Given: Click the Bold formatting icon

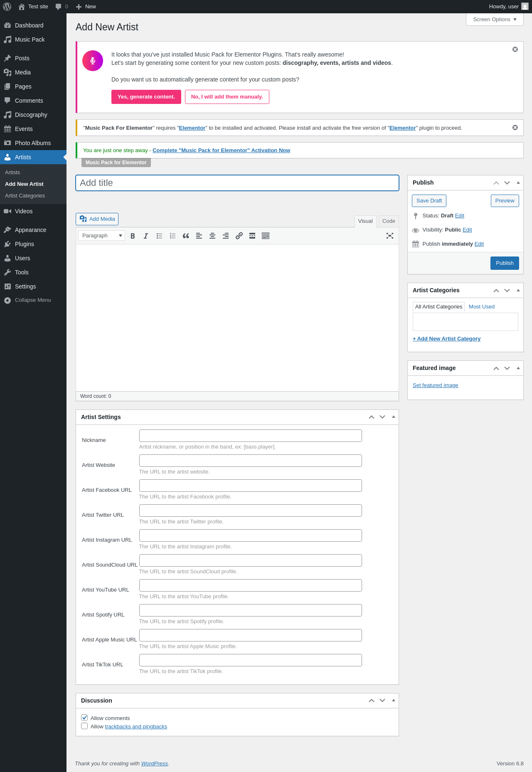Looking at the screenshot, I should 133,236.
